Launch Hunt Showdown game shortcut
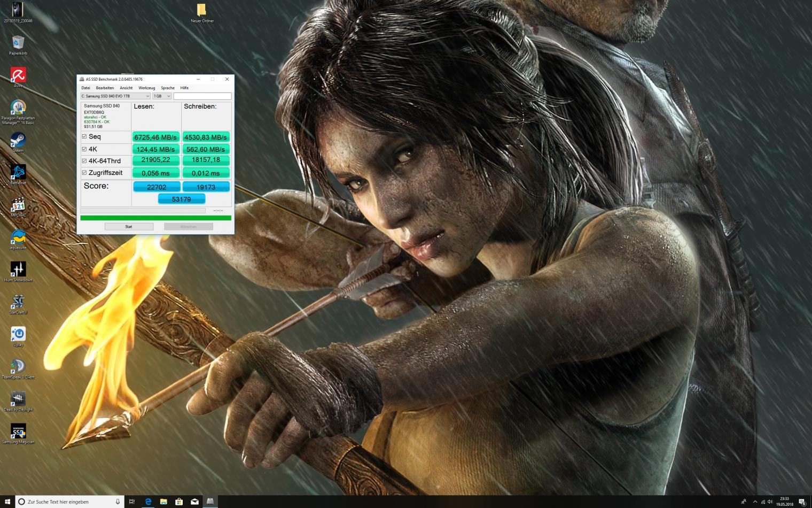Image resolution: width=812 pixels, height=508 pixels. (18, 272)
